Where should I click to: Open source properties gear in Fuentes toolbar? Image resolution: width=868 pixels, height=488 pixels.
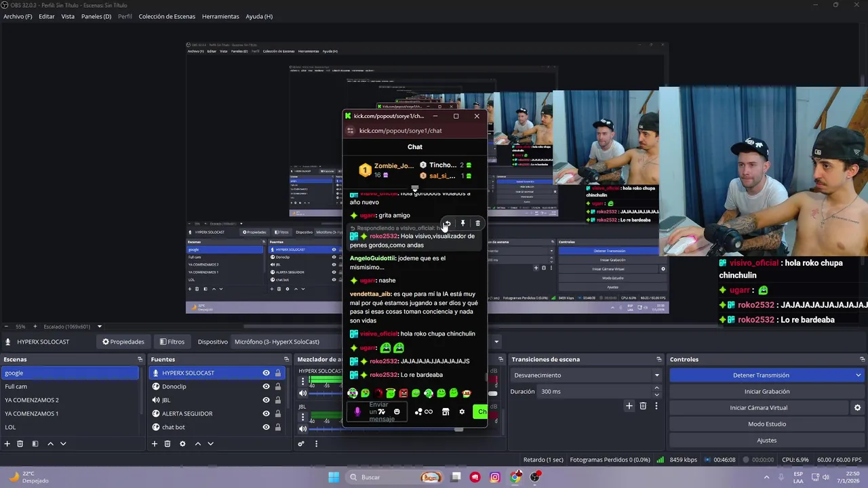click(182, 444)
